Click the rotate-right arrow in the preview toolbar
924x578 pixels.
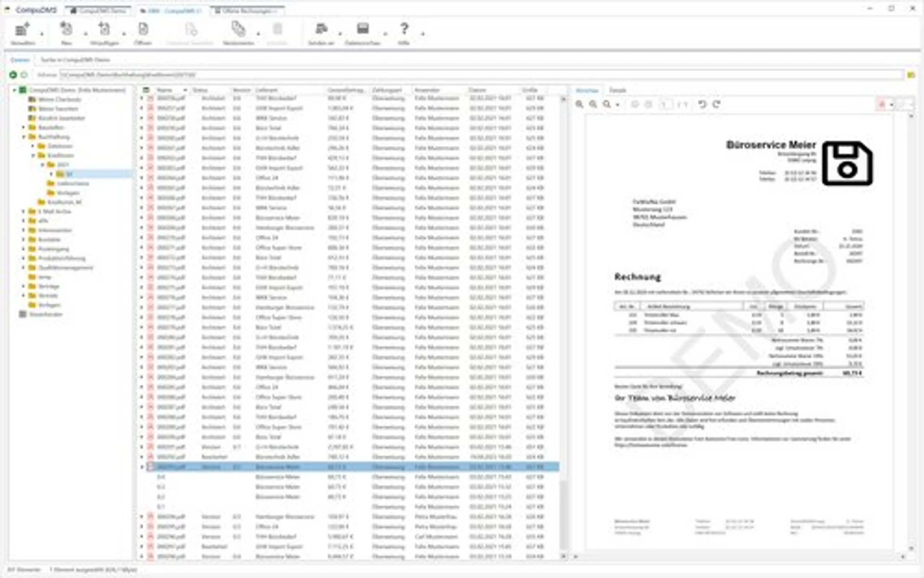point(717,104)
